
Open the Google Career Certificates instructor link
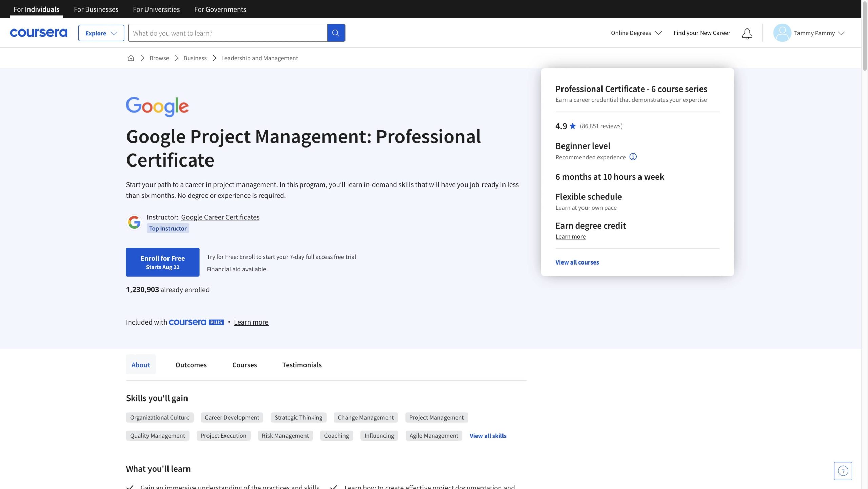[x=220, y=217]
